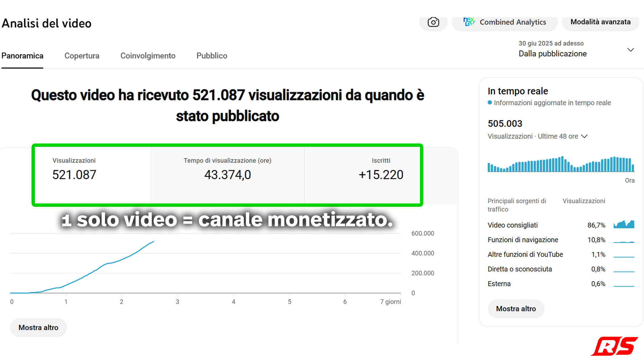
Task: Select the Visualizzazioni metric card
Action: 93,175
